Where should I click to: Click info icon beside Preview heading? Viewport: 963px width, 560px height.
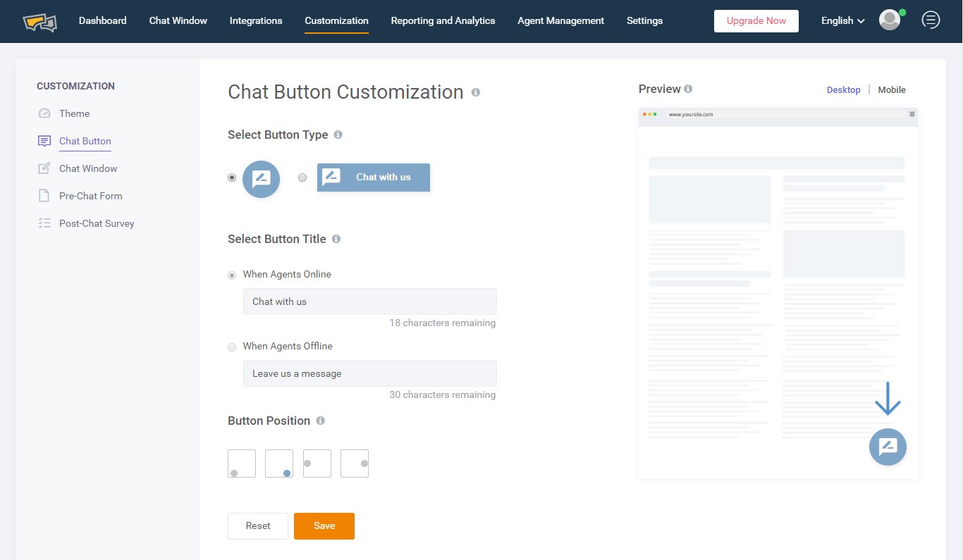(x=688, y=89)
